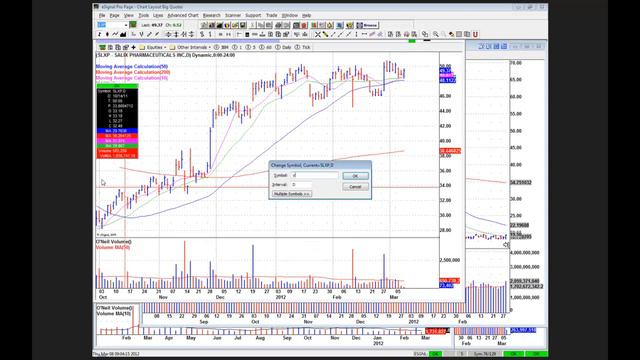Click the eraser icon in drawing toolbar
Screen dimensions: 640x360
tap(451, 34)
